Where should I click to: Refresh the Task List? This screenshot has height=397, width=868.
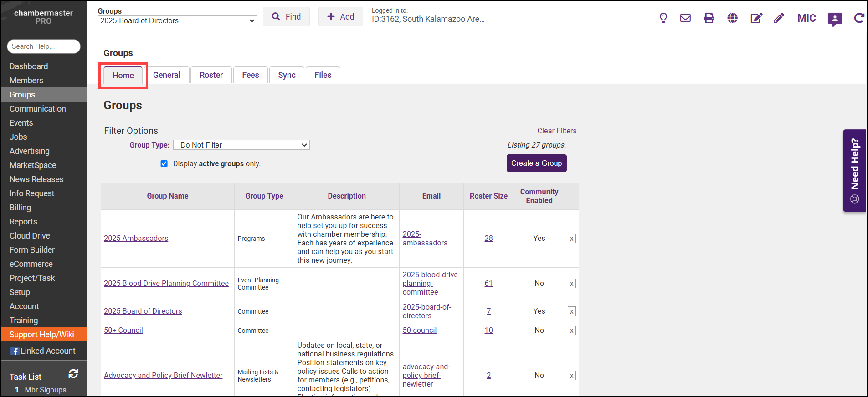tap(73, 374)
